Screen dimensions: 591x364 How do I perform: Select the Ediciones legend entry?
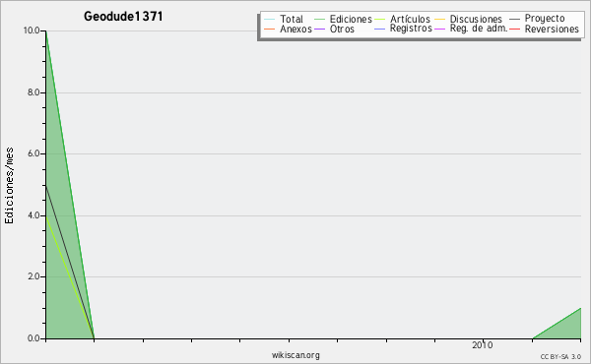343,19
